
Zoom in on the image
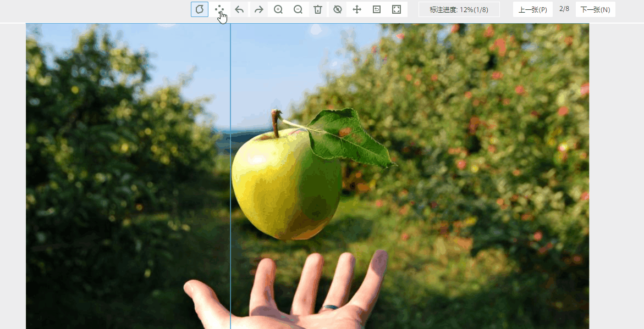coord(278,9)
